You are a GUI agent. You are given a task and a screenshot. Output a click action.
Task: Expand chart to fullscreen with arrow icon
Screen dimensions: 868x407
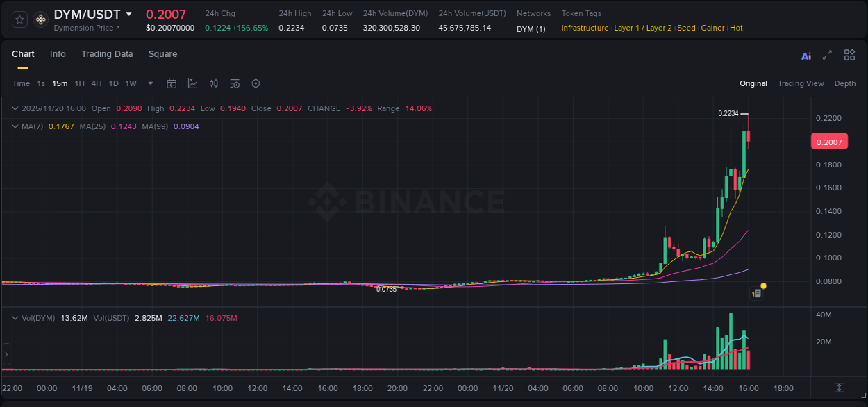(x=827, y=54)
